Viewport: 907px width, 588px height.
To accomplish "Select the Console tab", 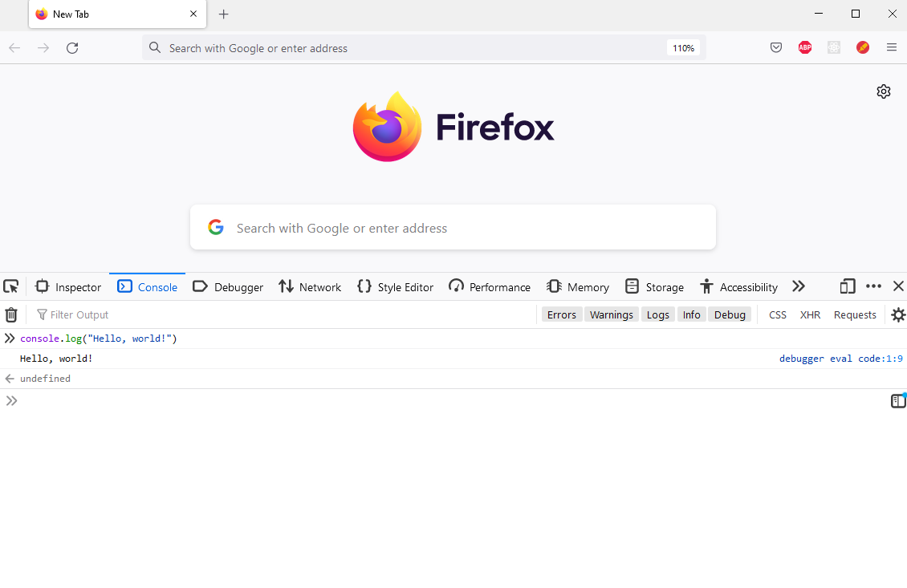I will 147,286.
